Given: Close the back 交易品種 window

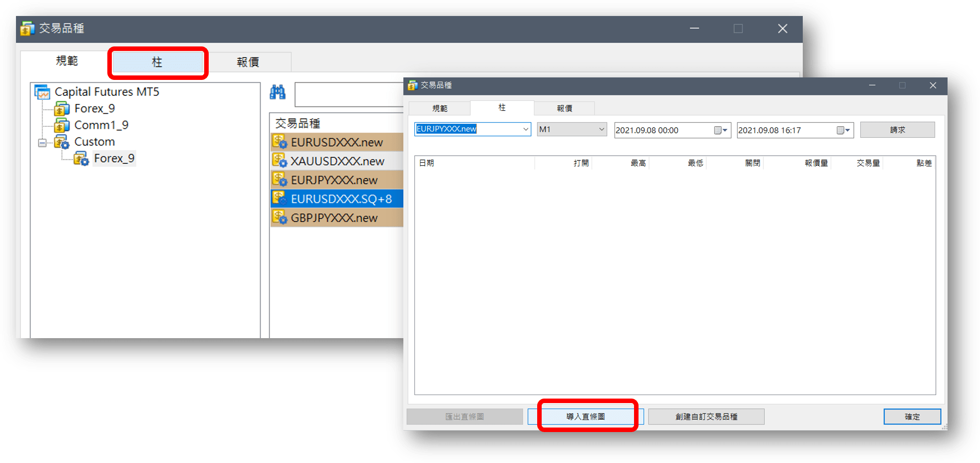Looking at the screenshot, I should click(x=782, y=29).
